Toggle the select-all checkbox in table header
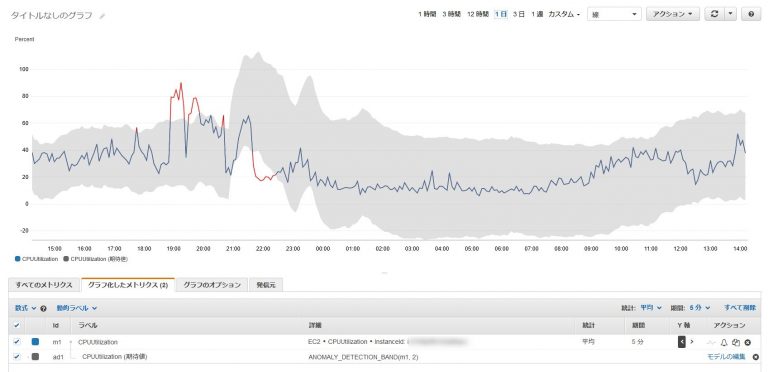Viewport: 768px width, 372px height. point(17,325)
